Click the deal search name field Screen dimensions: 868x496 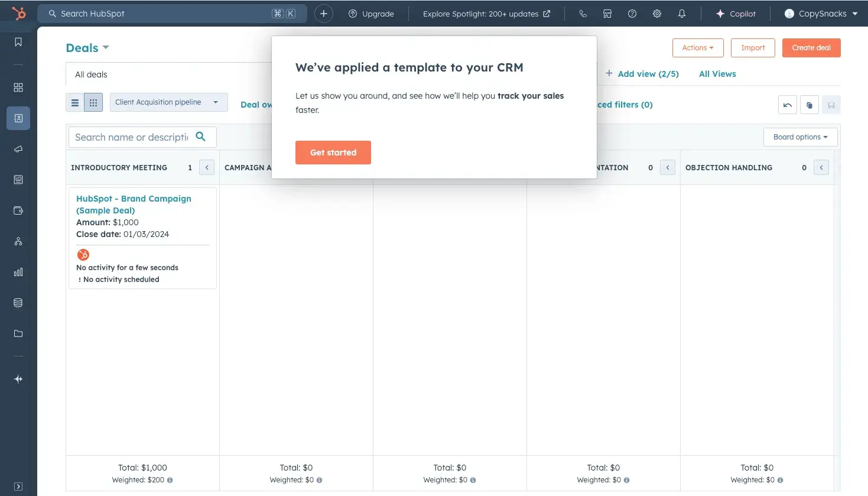pyautogui.click(x=132, y=137)
